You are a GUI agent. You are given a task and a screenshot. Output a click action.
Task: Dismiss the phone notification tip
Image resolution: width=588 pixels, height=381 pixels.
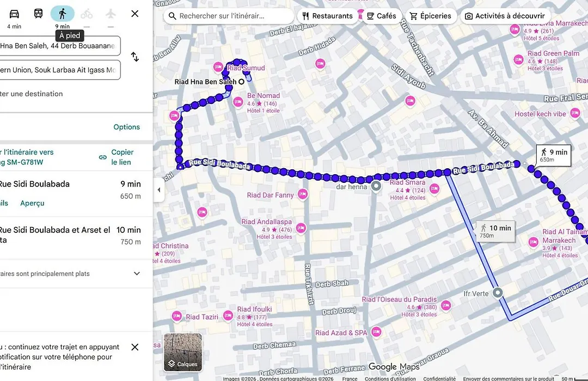pos(135,347)
